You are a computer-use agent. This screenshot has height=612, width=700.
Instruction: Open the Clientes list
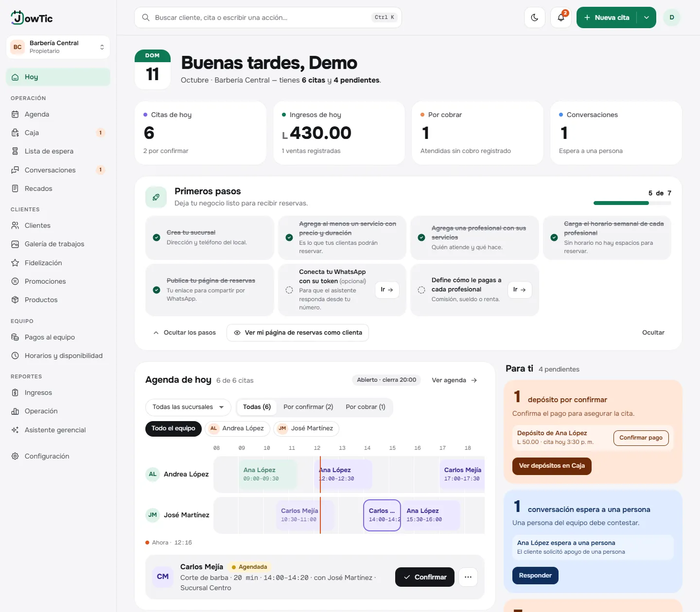pyautogui.click(x=58, y=225)
